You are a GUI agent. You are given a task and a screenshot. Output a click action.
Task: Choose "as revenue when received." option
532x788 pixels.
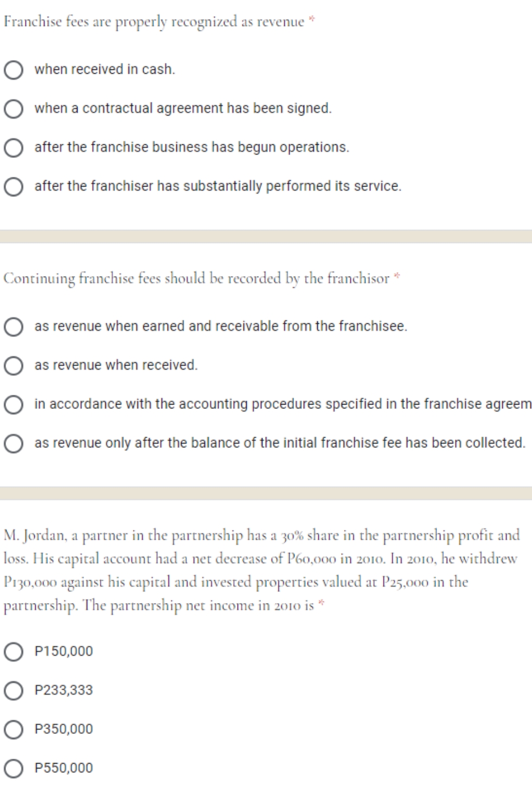(13, 365)
